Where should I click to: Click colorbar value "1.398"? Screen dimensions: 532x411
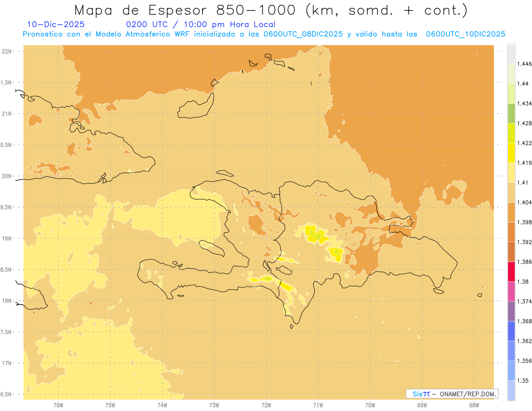524,222
